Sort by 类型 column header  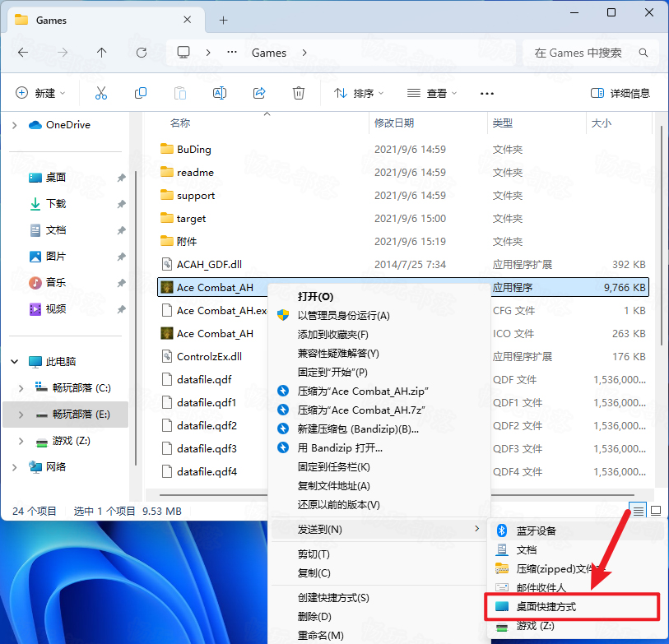pos(502,123)
